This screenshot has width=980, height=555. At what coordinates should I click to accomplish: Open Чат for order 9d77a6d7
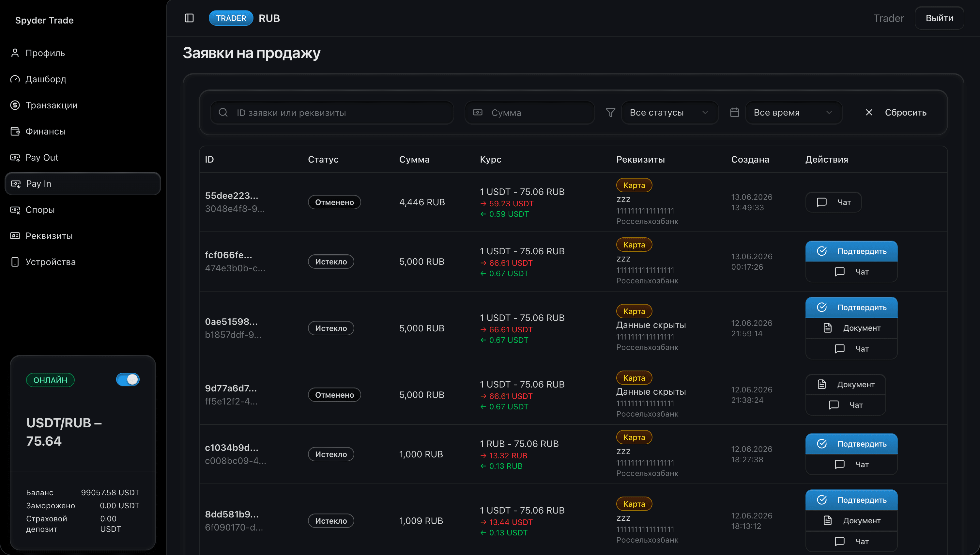[845, 405]
